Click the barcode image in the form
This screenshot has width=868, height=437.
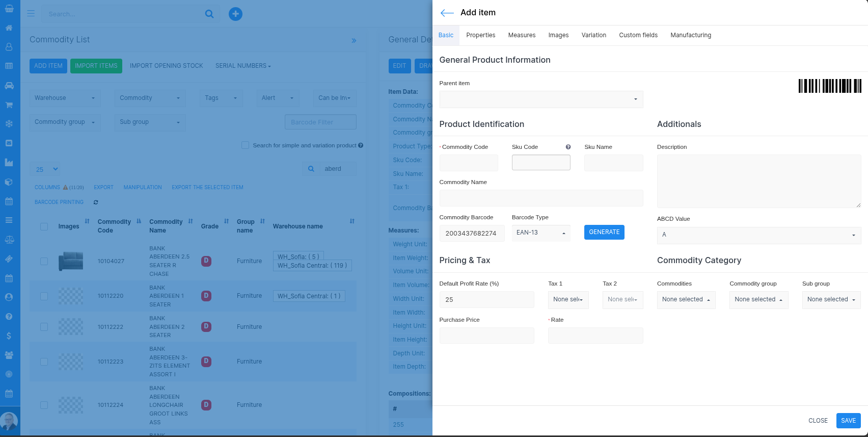click(x=829, y=86)
